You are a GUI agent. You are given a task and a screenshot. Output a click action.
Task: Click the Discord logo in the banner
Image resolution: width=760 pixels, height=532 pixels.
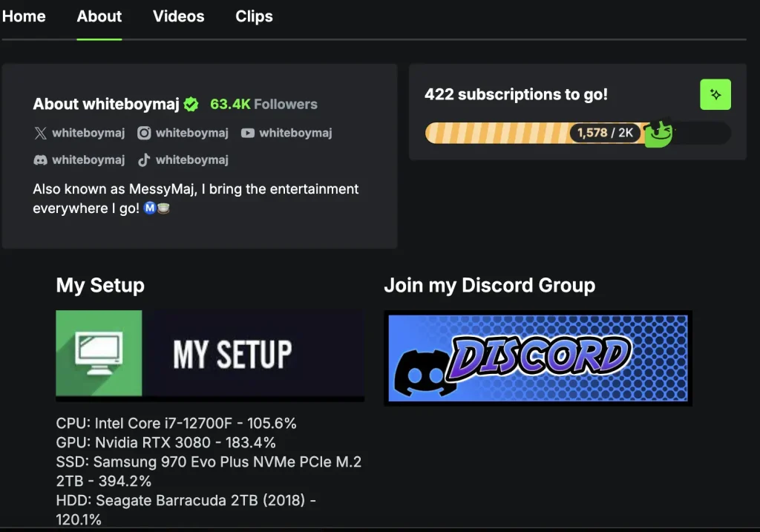(x=425, y=372)
